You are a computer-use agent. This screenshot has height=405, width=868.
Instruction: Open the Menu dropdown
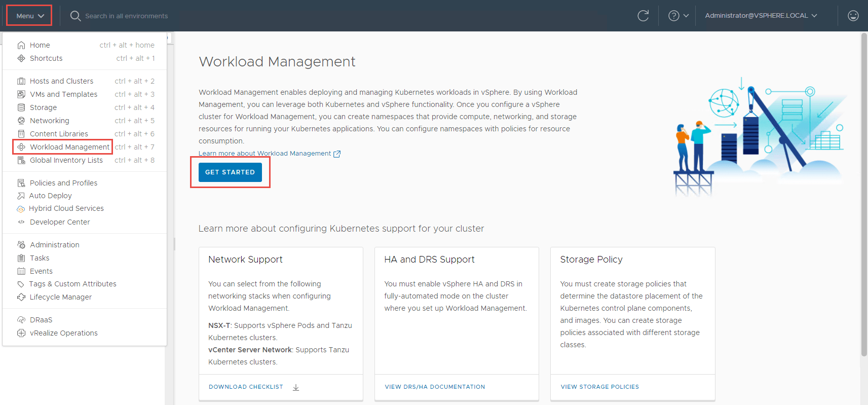click(x=29, y=16)
